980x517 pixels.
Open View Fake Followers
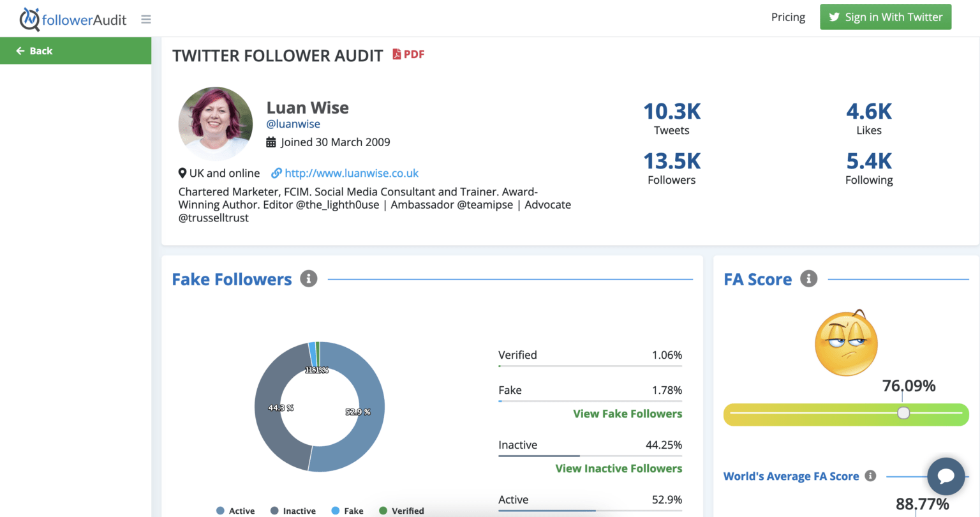pos(627,414)
